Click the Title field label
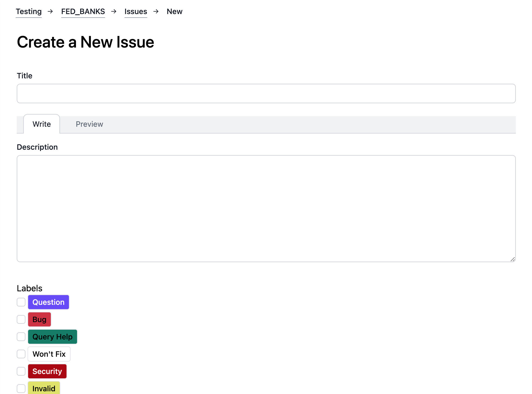This screenshot has height=394, width=532. pos(25,76)
